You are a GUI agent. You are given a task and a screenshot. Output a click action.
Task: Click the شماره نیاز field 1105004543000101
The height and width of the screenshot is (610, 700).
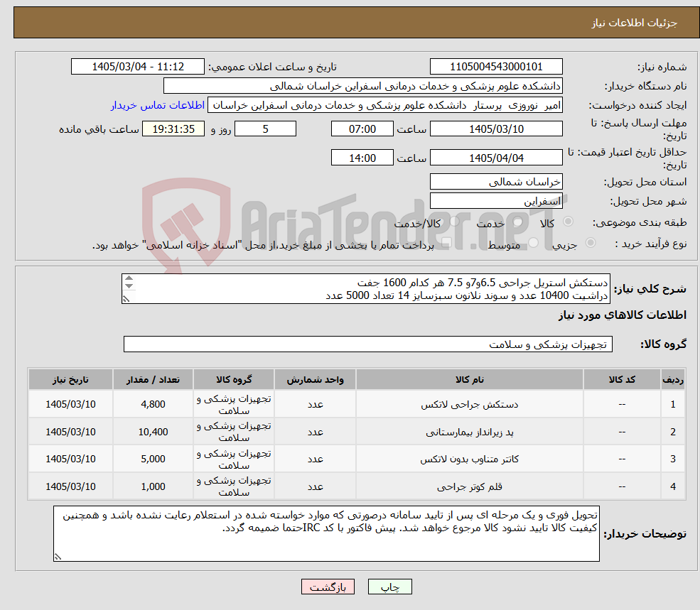496,67
